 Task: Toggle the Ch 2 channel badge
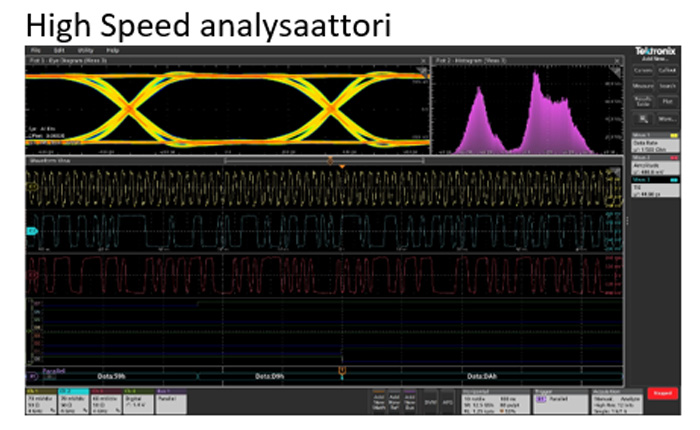(x=76, y=400)
